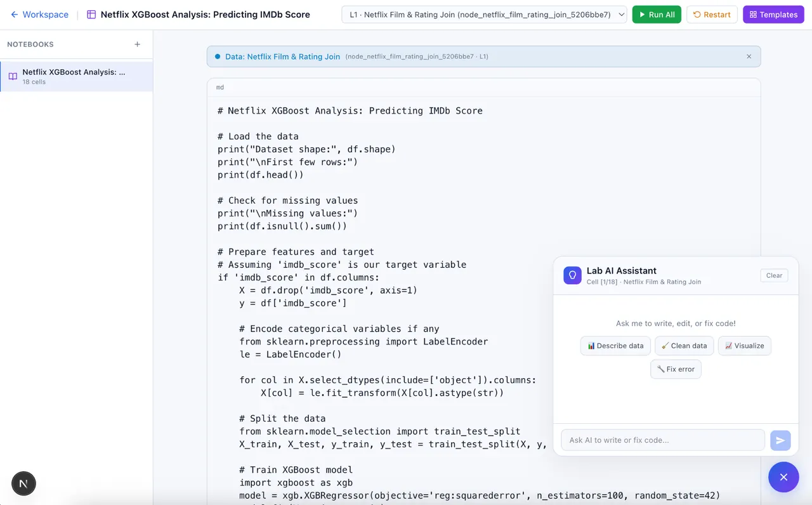Click the notebook table icon beside title
This screenshot has height=505, width=812.
pyautogui.click(x=91, y=14)
